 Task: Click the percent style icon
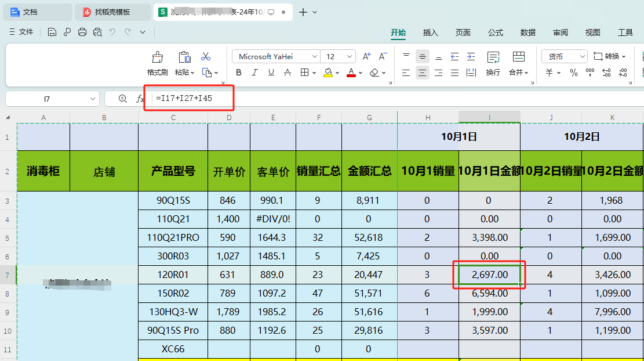[x=573, y=73]
